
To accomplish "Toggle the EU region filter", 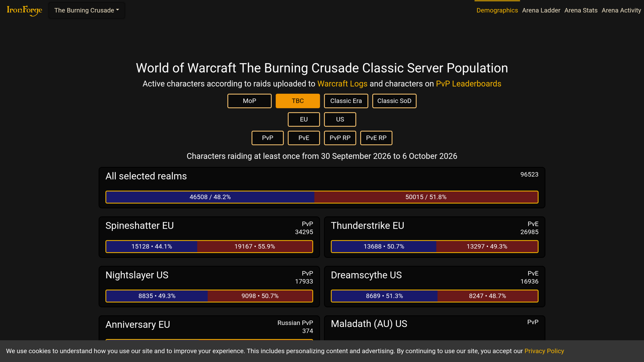I will pos(304,119).
